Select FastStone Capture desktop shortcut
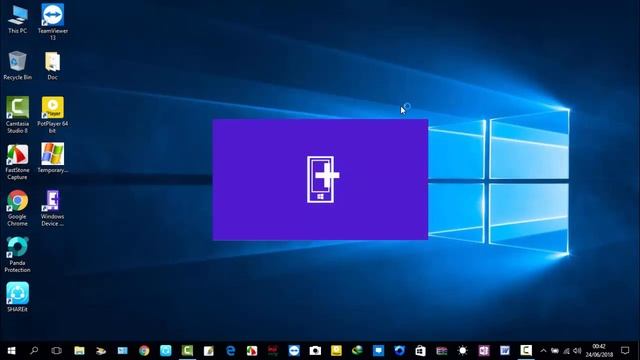This screenshot has width=640, height=360. [18, 162]
